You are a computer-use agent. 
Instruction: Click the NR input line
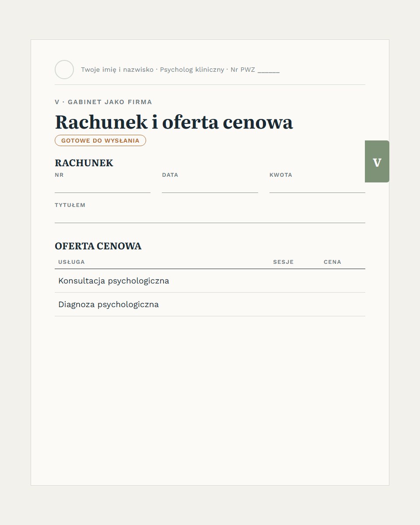(102, 187)
